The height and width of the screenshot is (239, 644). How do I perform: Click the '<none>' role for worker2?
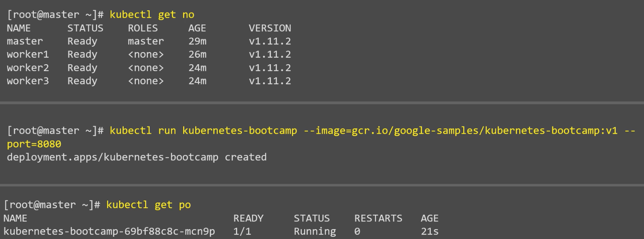[146, 68]
